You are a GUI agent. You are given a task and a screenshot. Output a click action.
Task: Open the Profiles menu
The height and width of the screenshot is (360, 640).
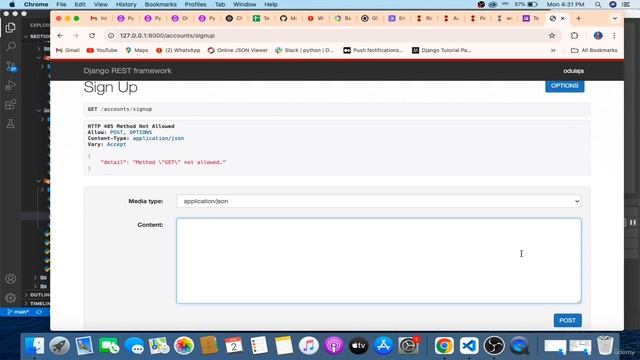pyautogui.click(x=195, y=4)
